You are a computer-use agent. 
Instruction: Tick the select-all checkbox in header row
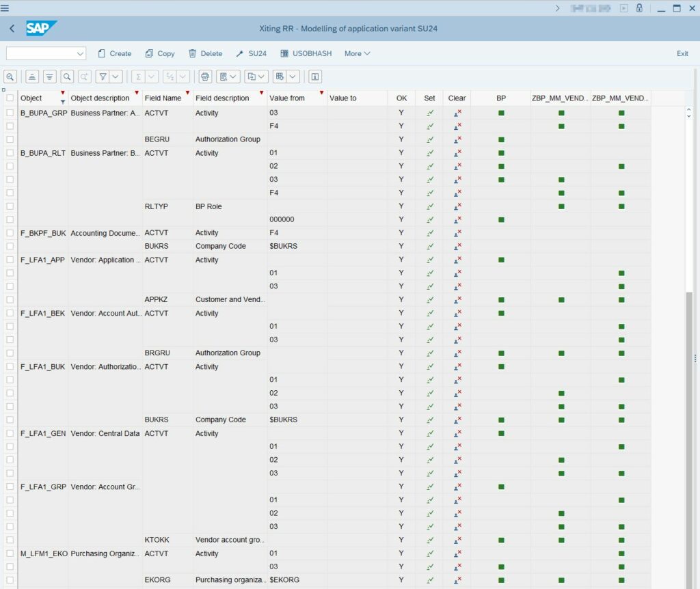[10, 98]
